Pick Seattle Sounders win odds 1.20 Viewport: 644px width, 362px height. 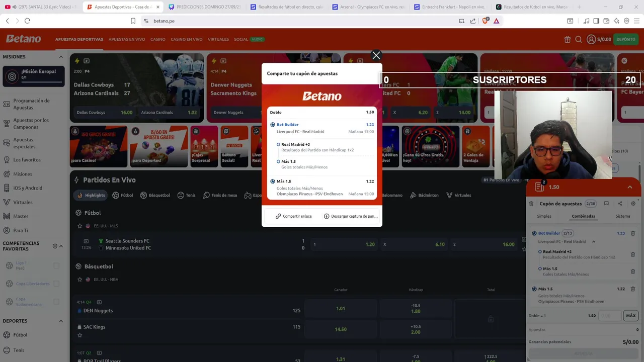click(x=344, y=244)
